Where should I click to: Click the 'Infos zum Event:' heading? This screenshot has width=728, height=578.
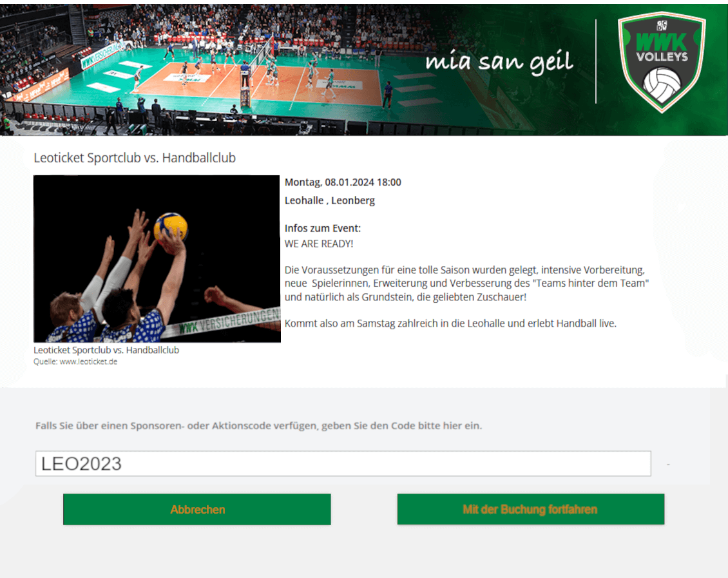click(323, 228)
